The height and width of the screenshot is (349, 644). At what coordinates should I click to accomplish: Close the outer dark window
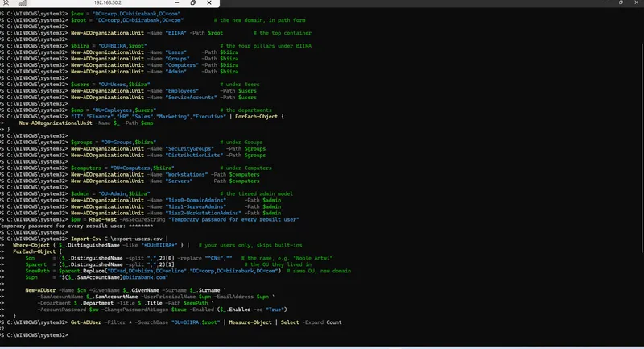636,2
